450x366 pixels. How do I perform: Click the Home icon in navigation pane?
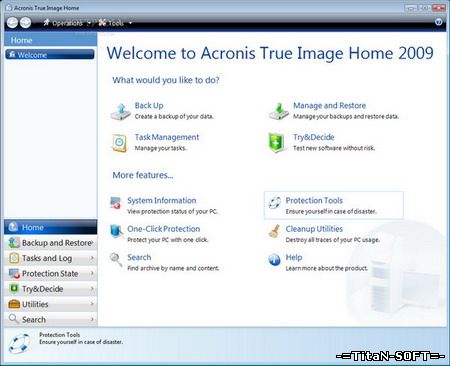pyautogui.click(x=13, y=227)
